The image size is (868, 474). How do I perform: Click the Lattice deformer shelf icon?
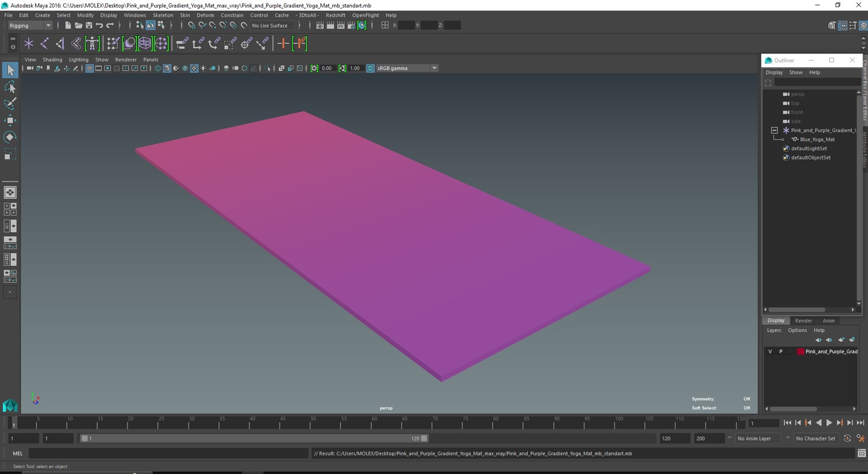point(145,43)
